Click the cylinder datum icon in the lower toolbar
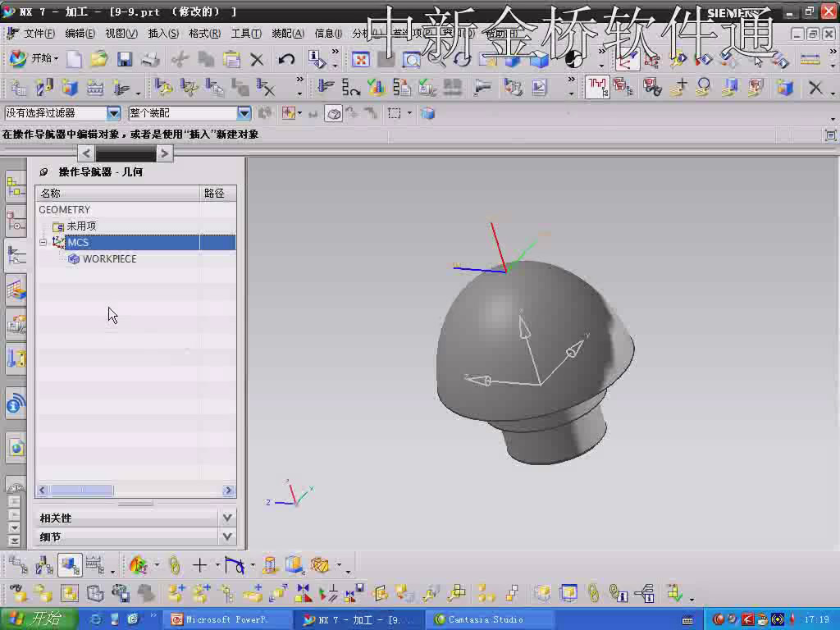The height and width of the screenshot is (630, 840). coord(270,565)
